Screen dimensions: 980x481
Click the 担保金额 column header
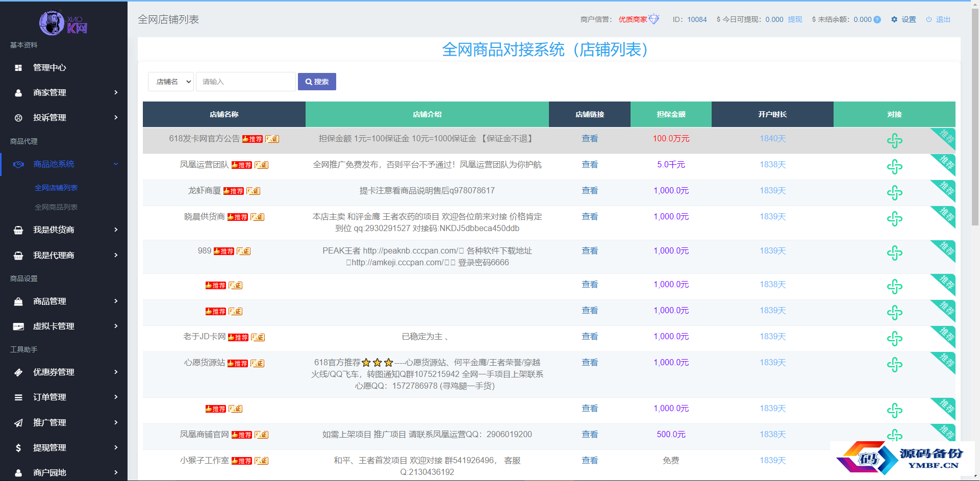(x=671, y=114)
